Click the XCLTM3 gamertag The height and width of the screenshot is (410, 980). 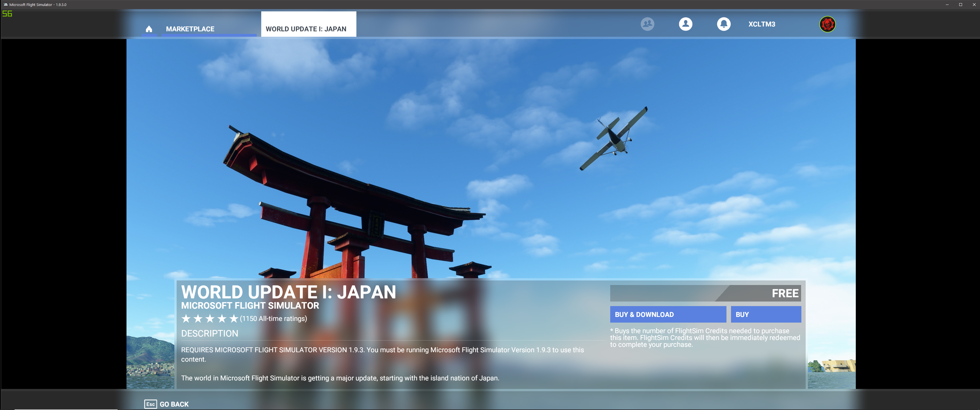(761, 24)
